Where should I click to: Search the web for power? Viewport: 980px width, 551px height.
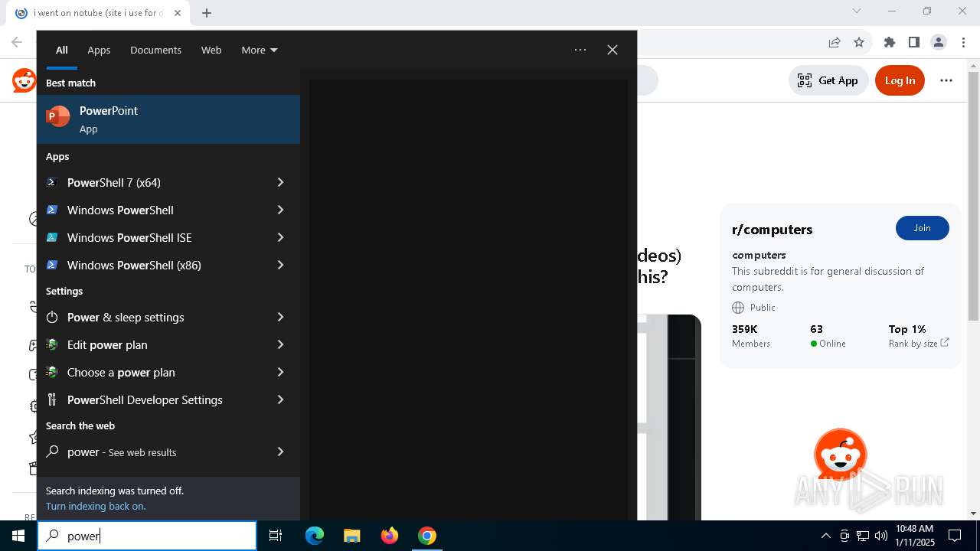[155, 452]
